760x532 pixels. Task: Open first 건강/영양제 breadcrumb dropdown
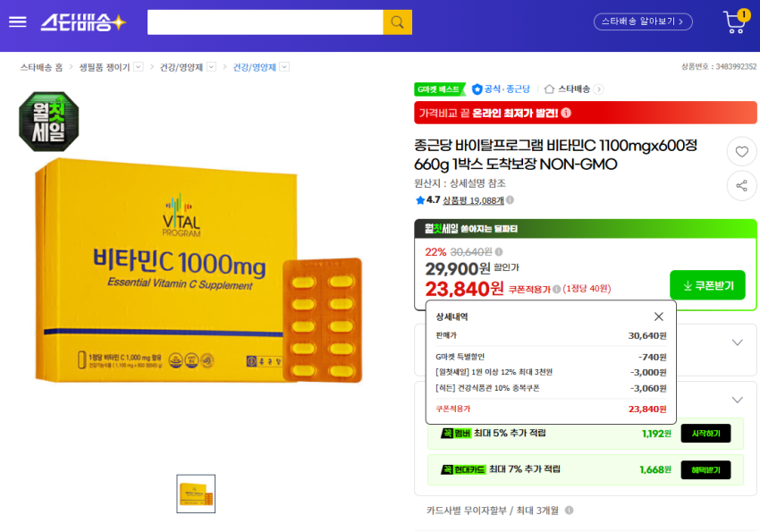point(211,67)
